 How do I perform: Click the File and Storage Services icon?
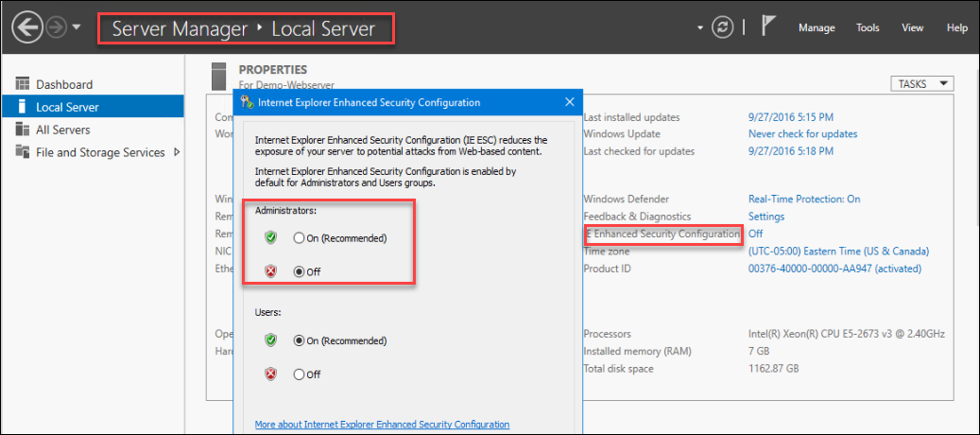23,152
